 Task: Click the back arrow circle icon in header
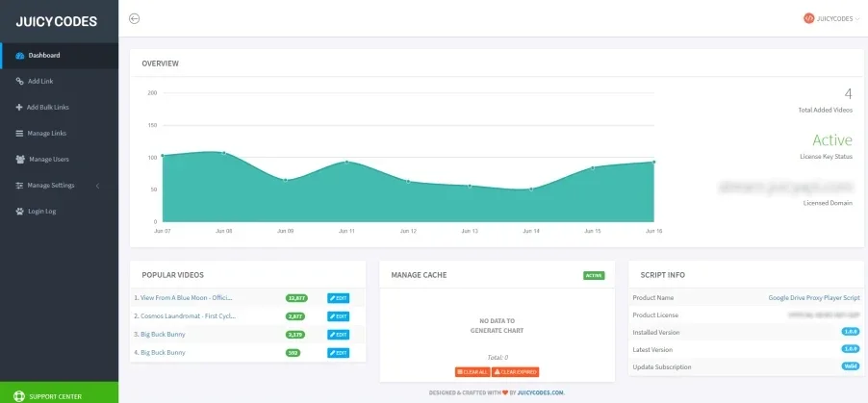tap(134, 19)
